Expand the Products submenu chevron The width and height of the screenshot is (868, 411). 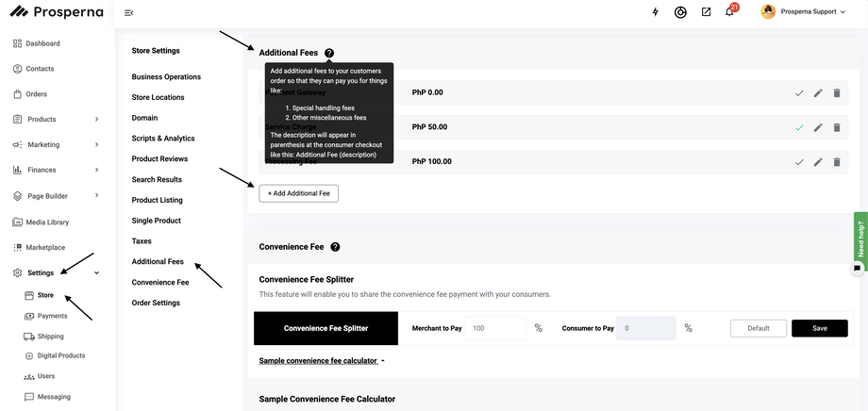(97, 120)
